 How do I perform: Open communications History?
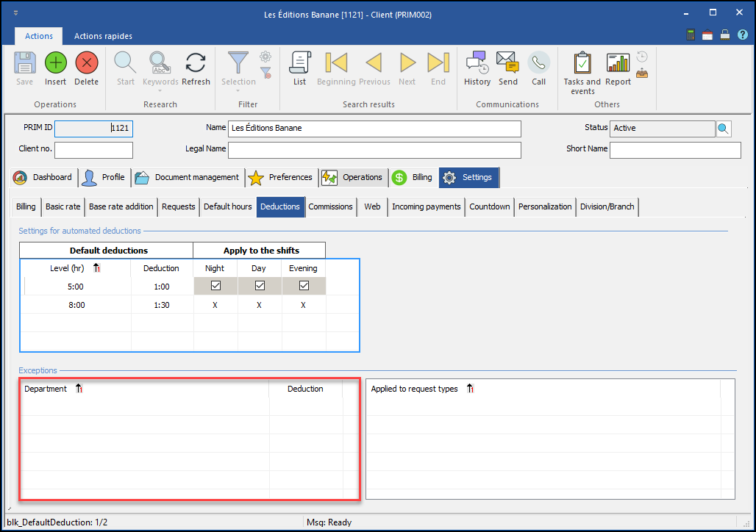point(477,63)
